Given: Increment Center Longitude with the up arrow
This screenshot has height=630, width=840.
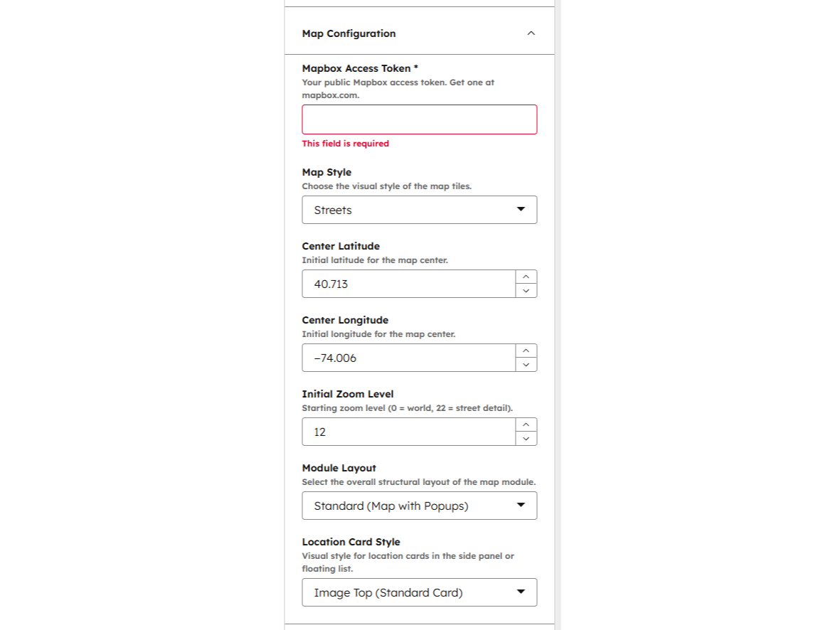Looking at the screenshot, I should [x=526, y=351].
